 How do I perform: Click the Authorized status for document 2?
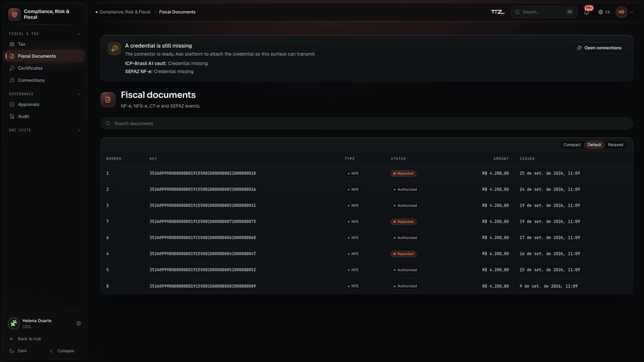point(405,190)
